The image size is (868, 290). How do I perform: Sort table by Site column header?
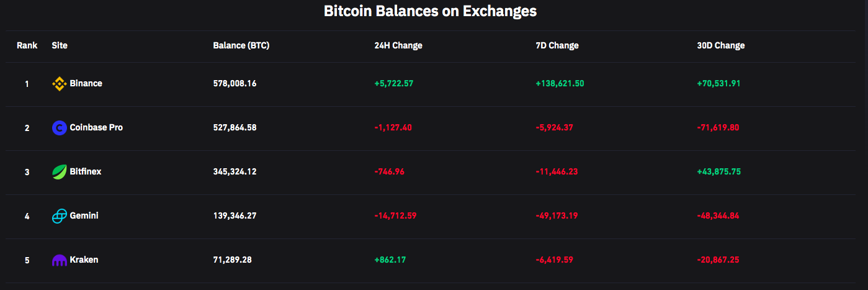[x=60, y=45]
